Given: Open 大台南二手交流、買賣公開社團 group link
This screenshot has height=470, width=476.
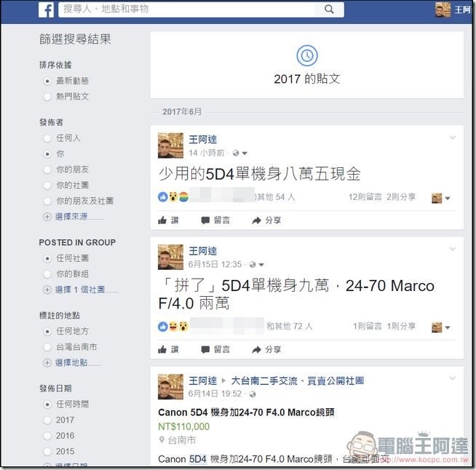Looking at the screenshot, I should [x=298, y=381].
